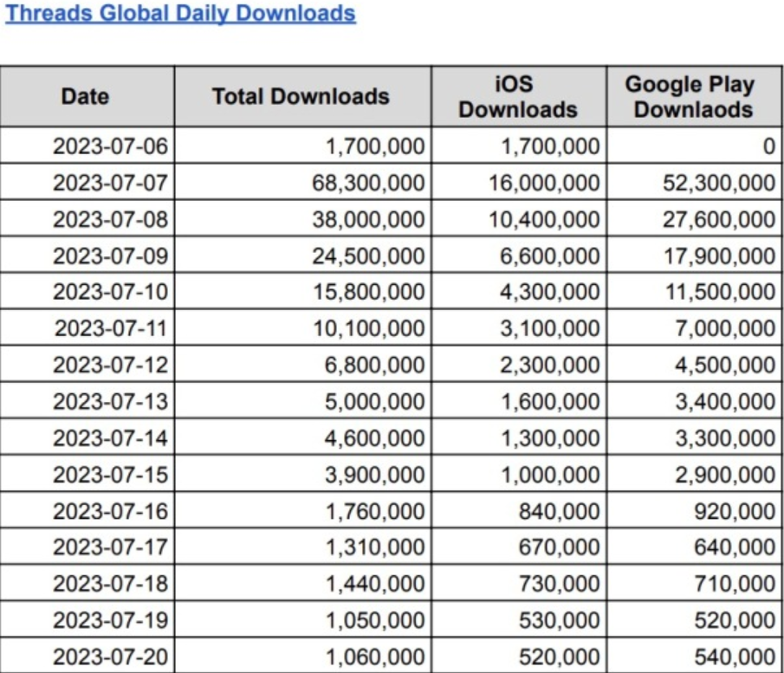Image resolution: width=784 pixels, height=673 pixels.
Task: Select the 2023-07-09 date cell
Action: pos(87,255)
